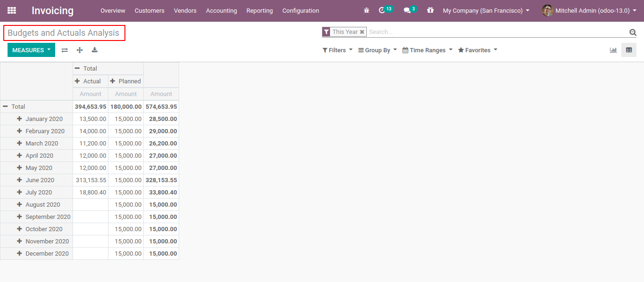This screenshot has width=644, height=282.
Task: Go to the Customers menu
Action: [149, 10]
